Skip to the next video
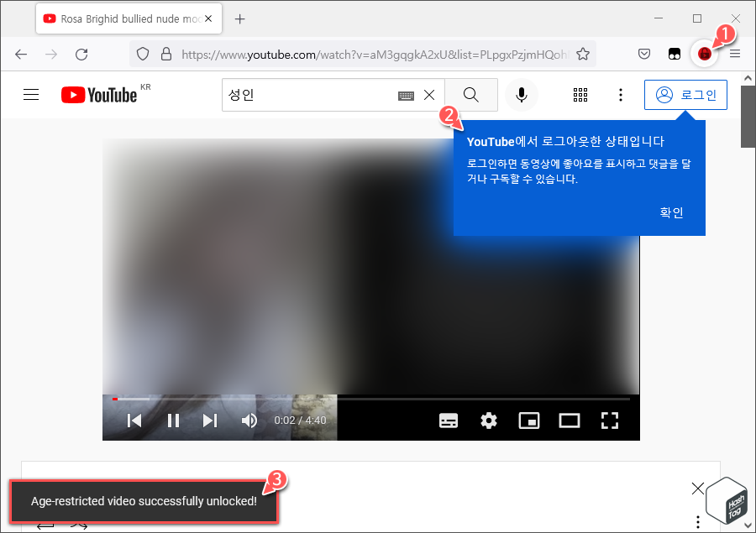The width and height of the screenshot is (756, 533). pos(210,421)
